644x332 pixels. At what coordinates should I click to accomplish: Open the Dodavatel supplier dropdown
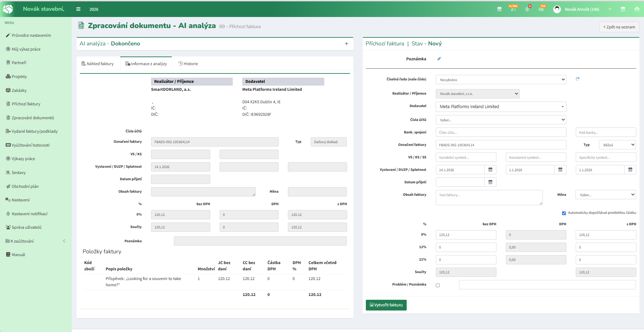click(501, 107)
